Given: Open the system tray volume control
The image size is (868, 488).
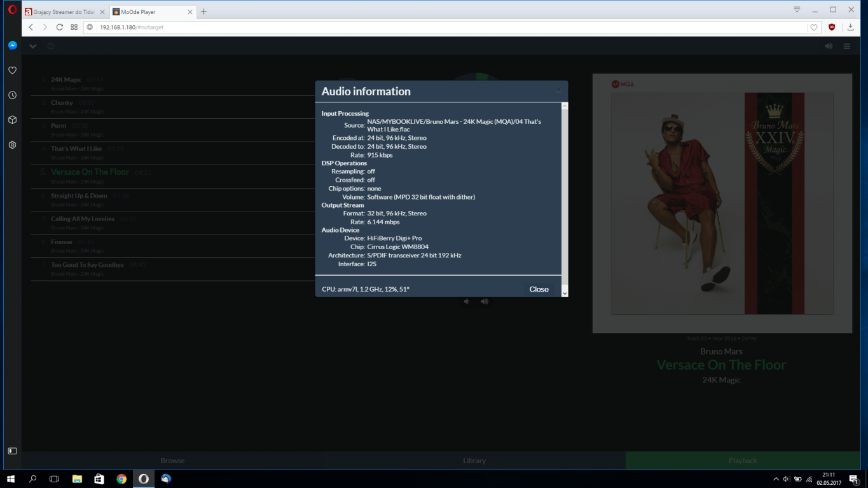Looking at the screenshot, I should [x=787, y=479].
